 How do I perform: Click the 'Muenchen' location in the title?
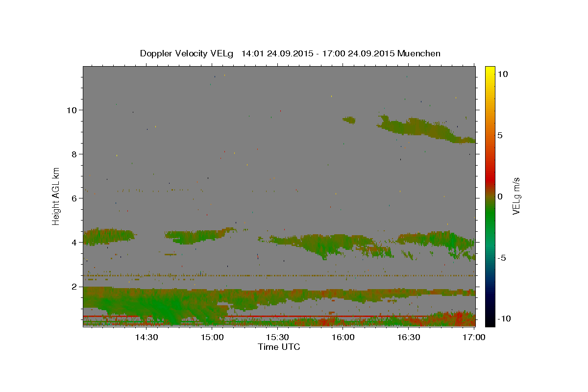[419, 53]
